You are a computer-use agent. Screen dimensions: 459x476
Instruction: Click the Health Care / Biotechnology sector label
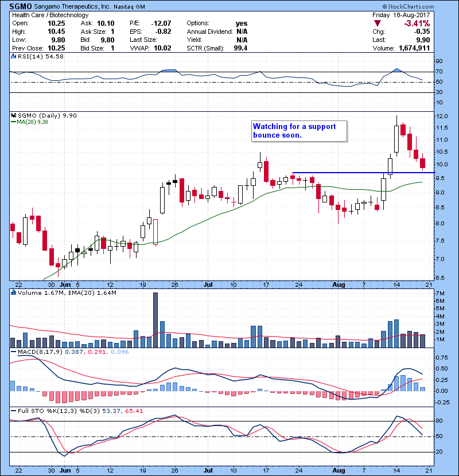click(x=50, y=15)
